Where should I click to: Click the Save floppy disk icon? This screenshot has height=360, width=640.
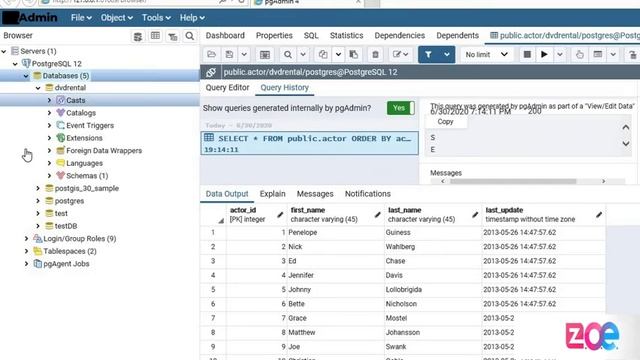pos(229,55)
